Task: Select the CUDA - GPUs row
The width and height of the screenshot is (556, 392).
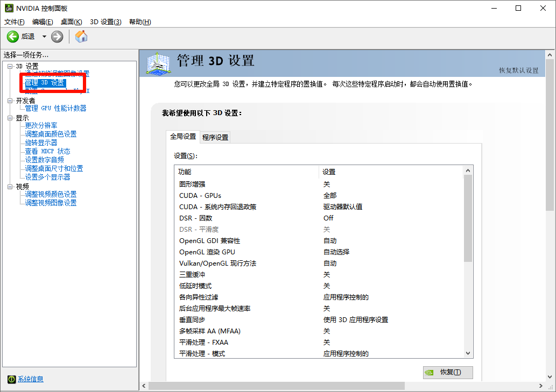Action: (319, 196)
